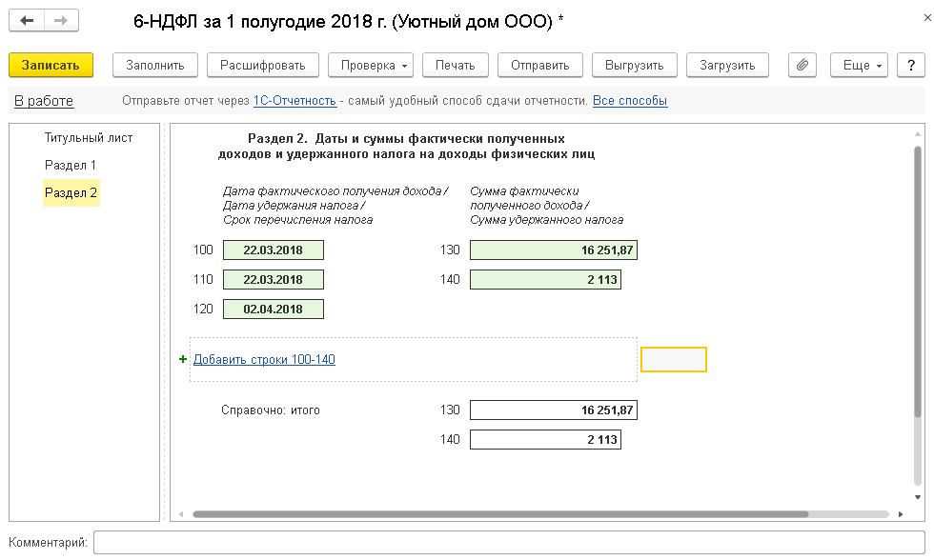Click the horizontal scrollbar right arrow

(901, 514)
